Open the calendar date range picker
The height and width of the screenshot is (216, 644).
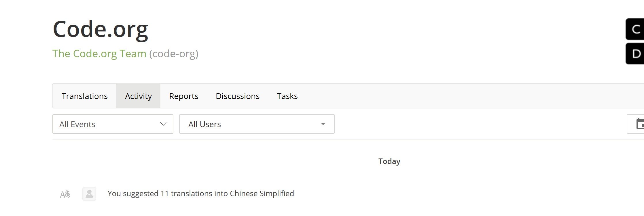click(639, 124)
